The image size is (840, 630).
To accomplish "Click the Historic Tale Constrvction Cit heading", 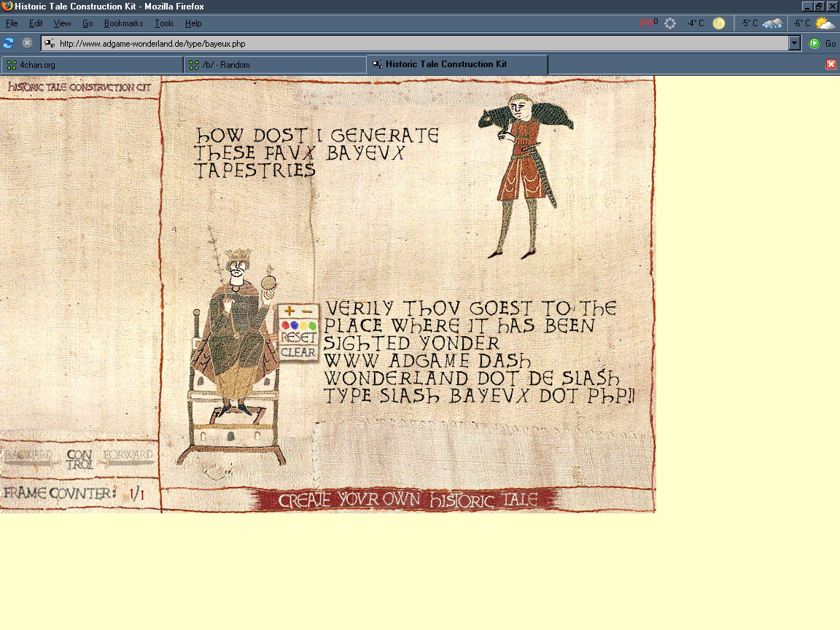I will [79, 87].
